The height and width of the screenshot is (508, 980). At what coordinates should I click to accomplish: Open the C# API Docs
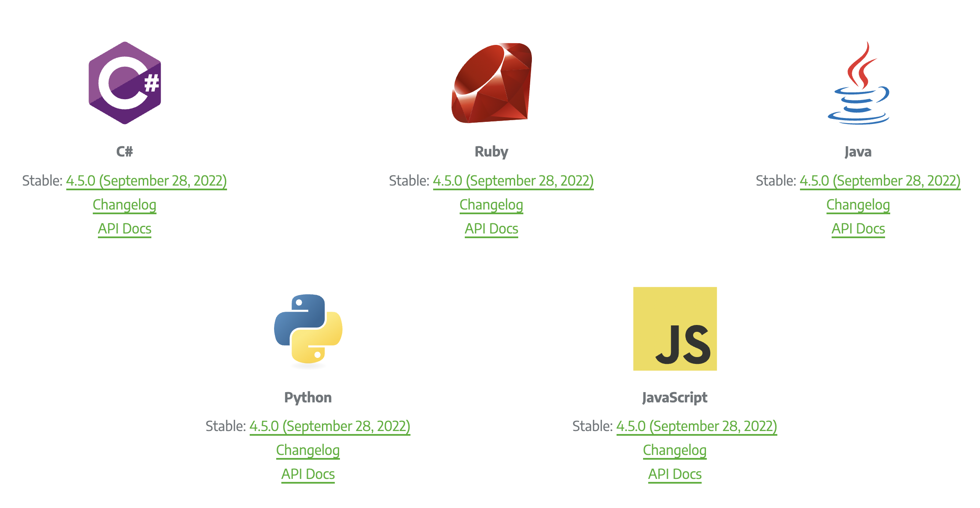(x=124, y=229)
